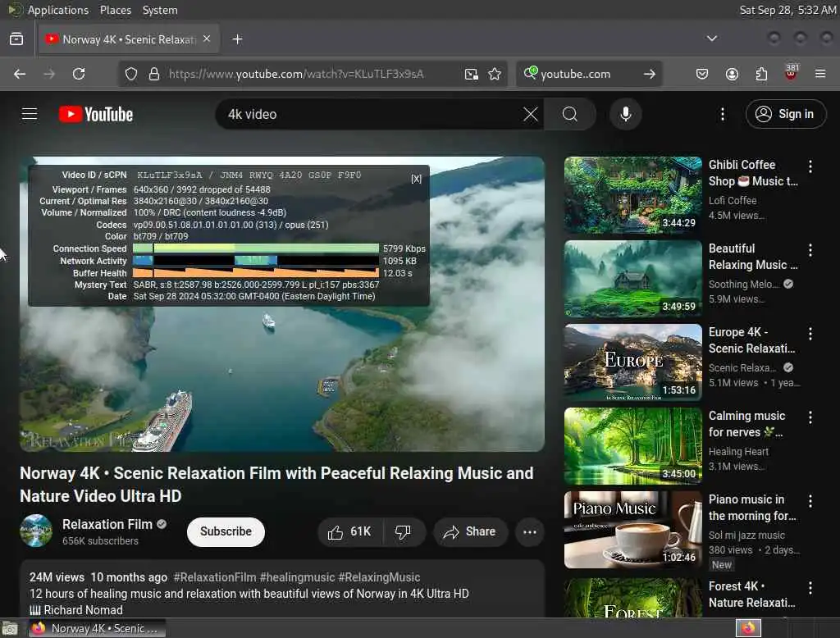
Task: Subscribe to Relaxation Film
Action: tap(226, 532)
